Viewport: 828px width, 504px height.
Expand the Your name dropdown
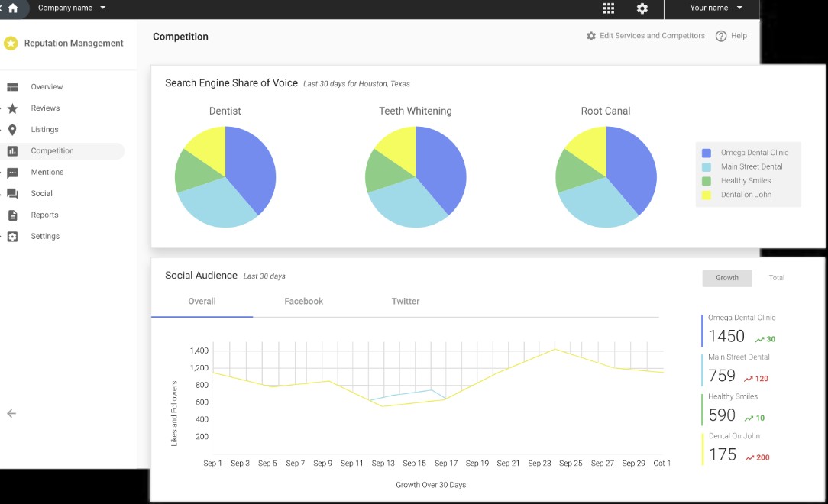pos(716,8)
